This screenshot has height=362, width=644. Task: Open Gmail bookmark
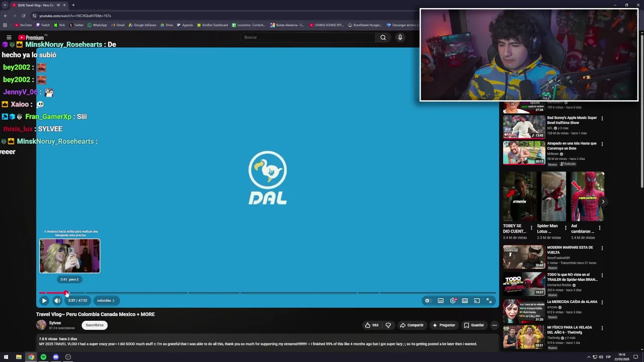[118, 25]
